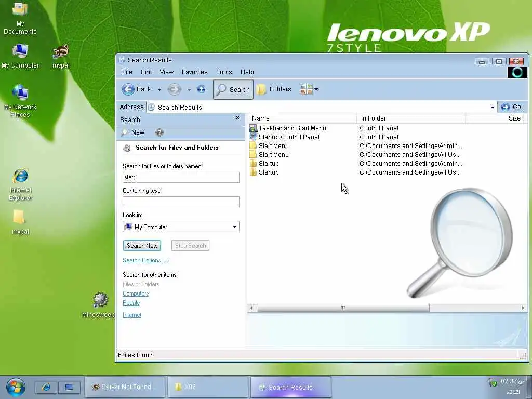
Task: Sort results by Size column
Action: pyautogui.click(x=495, y=118)
